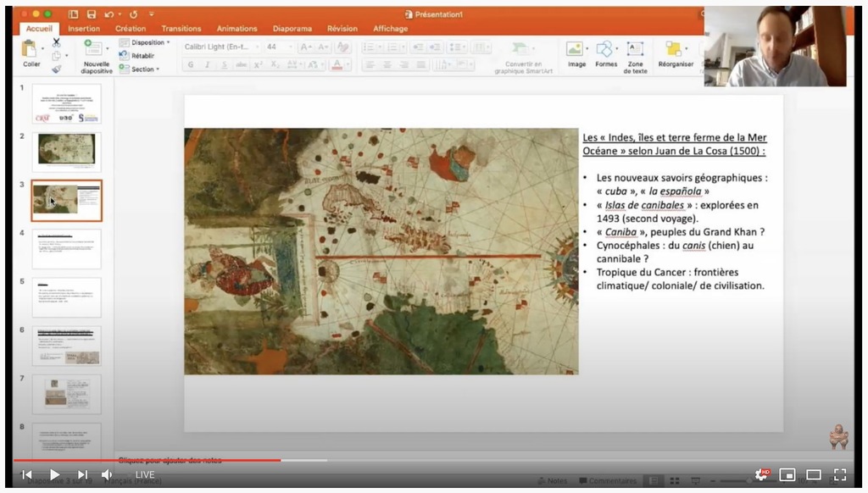Click the Juan de La Cosa slide title
The height and width of the screenshot is (493, 868).
point(675,144)
